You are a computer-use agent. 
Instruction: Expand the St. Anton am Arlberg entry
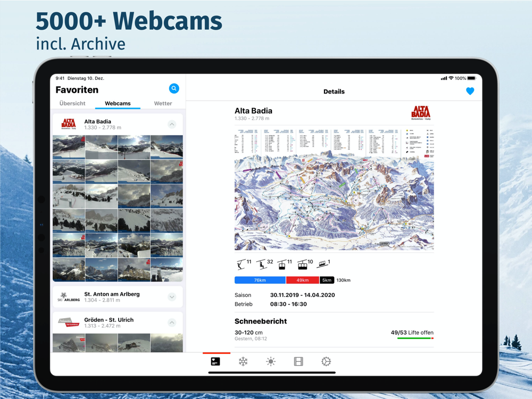172,297
